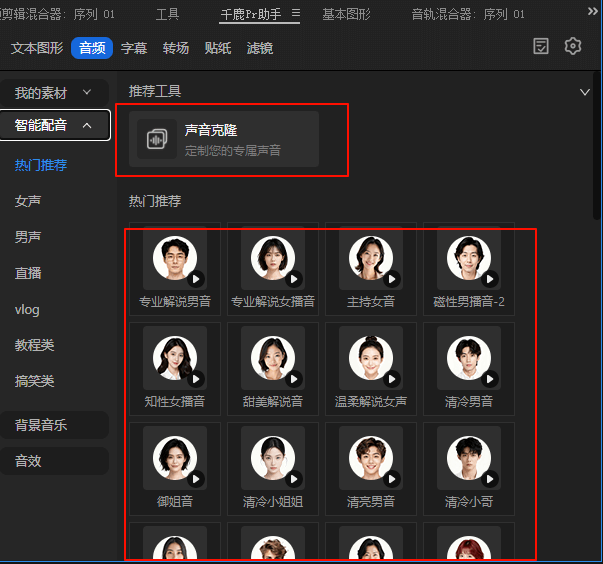Play preview of 专业解说男音 voice
Screen dimensions: 603x564
coord(196,279)
